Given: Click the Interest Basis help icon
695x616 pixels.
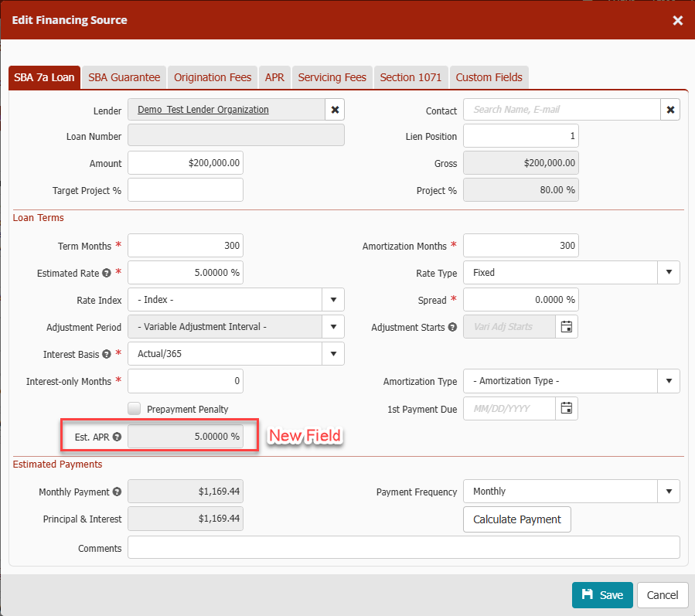Looking at the screenshot, I should pos(106,354).
